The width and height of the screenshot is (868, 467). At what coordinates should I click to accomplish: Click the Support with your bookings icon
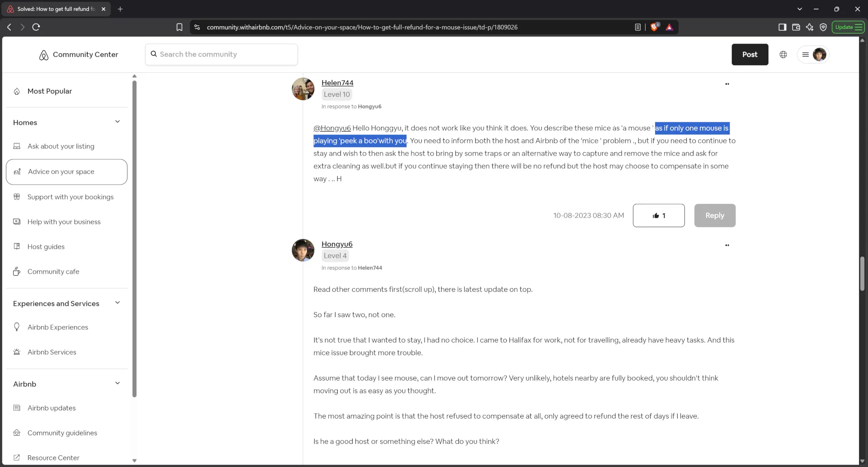coord(17,197)
